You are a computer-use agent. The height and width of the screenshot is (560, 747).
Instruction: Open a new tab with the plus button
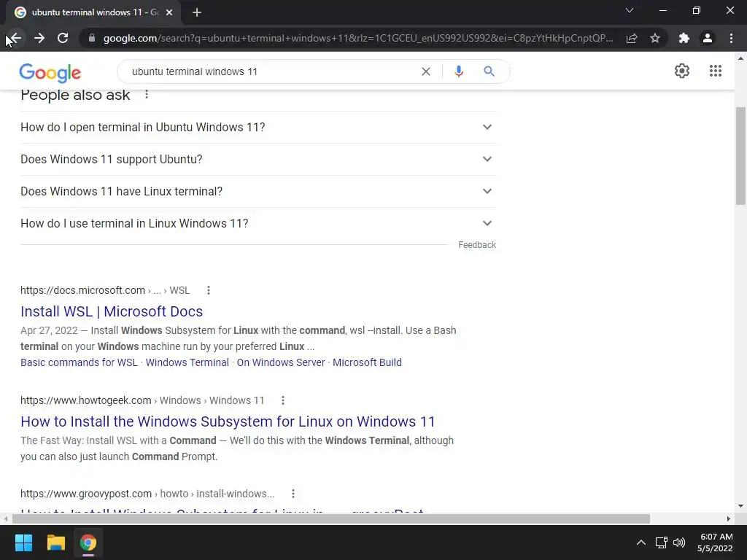pyautogui.click(x=197, y=12)
